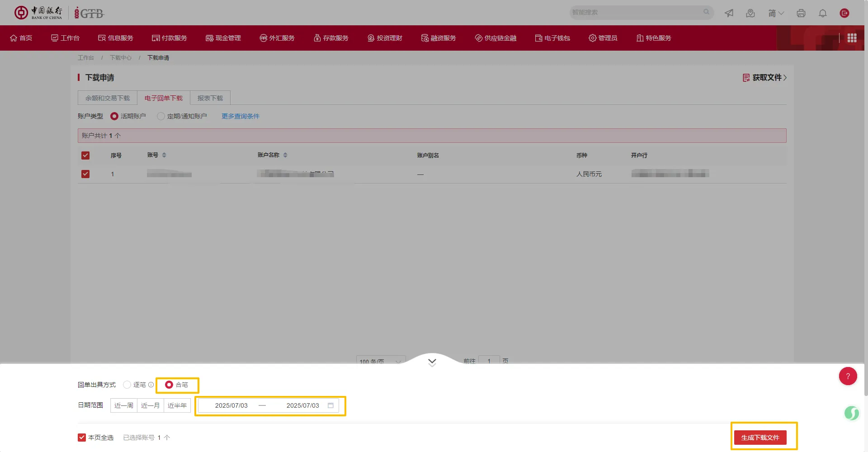The width and height of the screenshot is (868, 452).
Task: Collapse the bottom panel with the chevron
Action: pos(432,362)
